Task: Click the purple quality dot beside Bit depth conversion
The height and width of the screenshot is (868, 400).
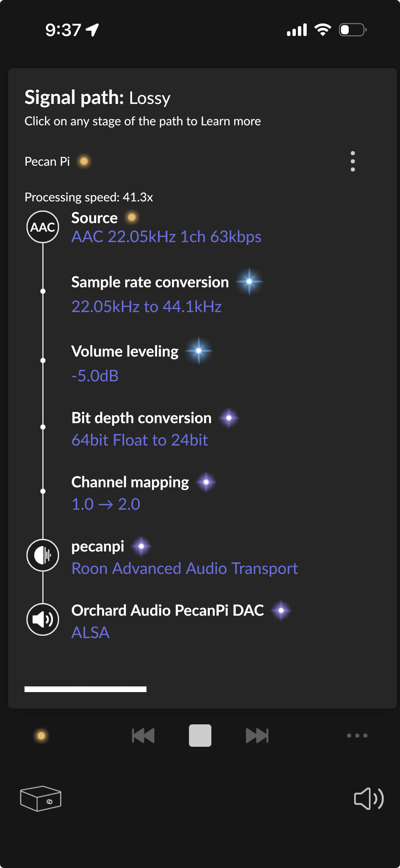Action: (229, 418)
